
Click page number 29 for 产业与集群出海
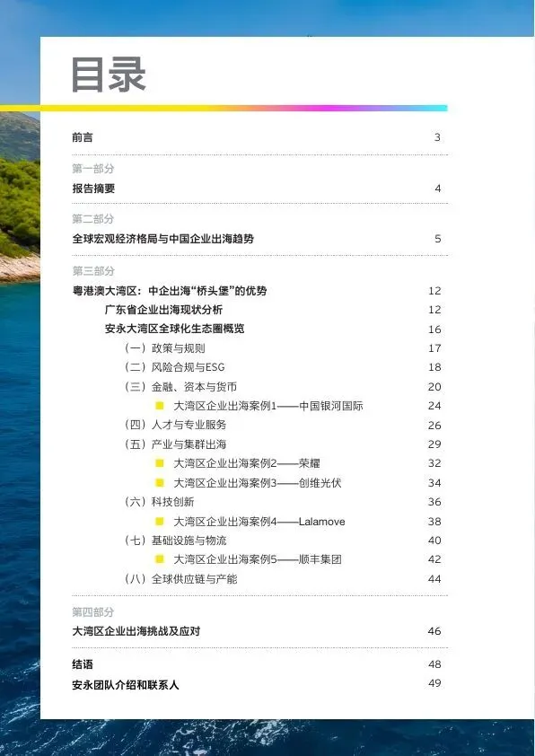pos(434,444)
